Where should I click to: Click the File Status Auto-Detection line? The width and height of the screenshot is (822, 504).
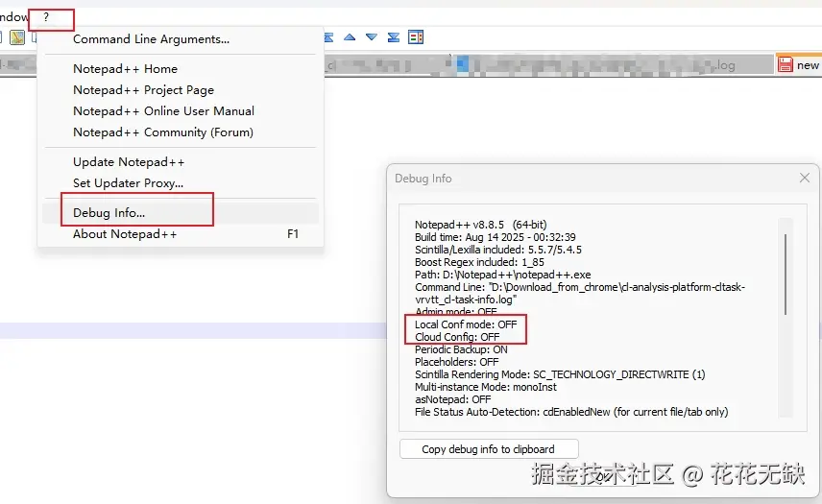point(571,412)
